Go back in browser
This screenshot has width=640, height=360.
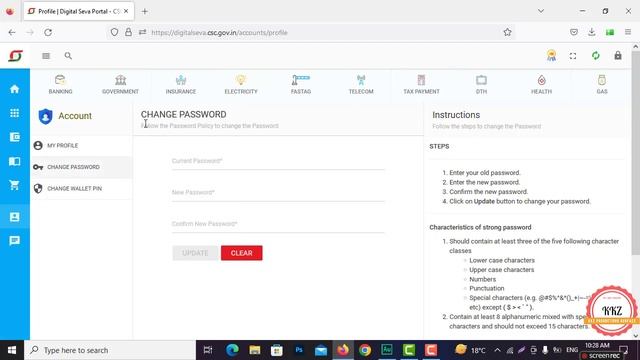12,32
